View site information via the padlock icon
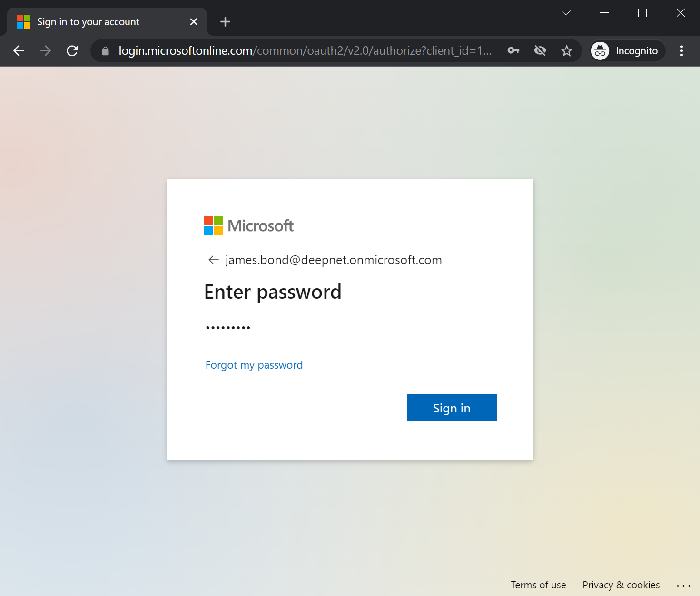The height and width of the screenshot is (596, 700). tap(106, 51)
